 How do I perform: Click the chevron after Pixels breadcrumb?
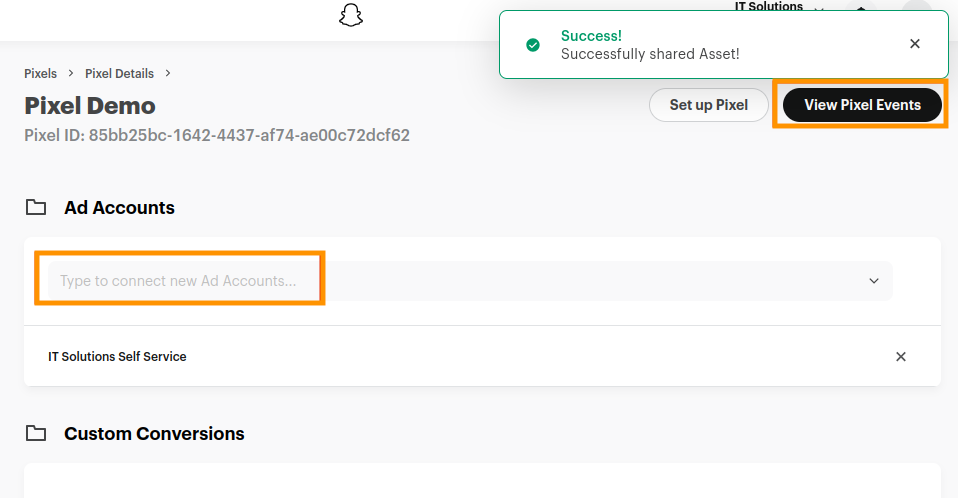click(71, 74)
